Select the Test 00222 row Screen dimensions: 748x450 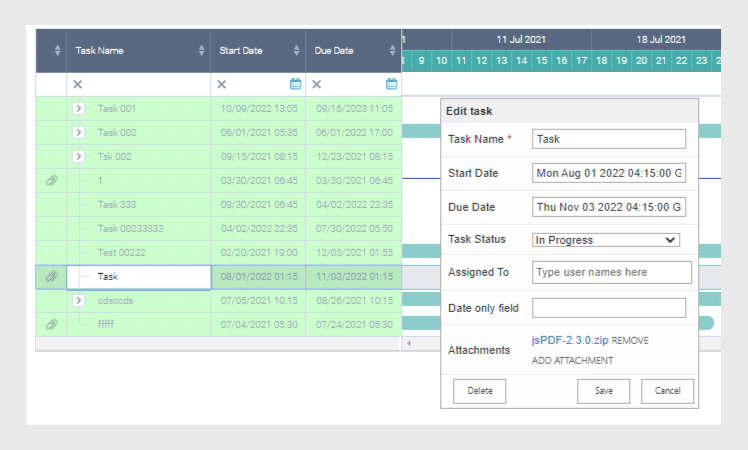pos(218,252)
